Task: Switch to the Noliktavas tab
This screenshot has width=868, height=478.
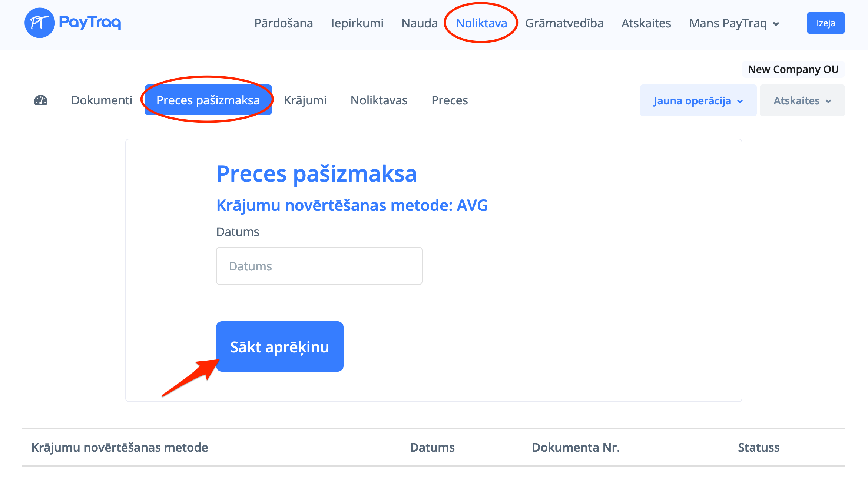Action: (379, 100)
